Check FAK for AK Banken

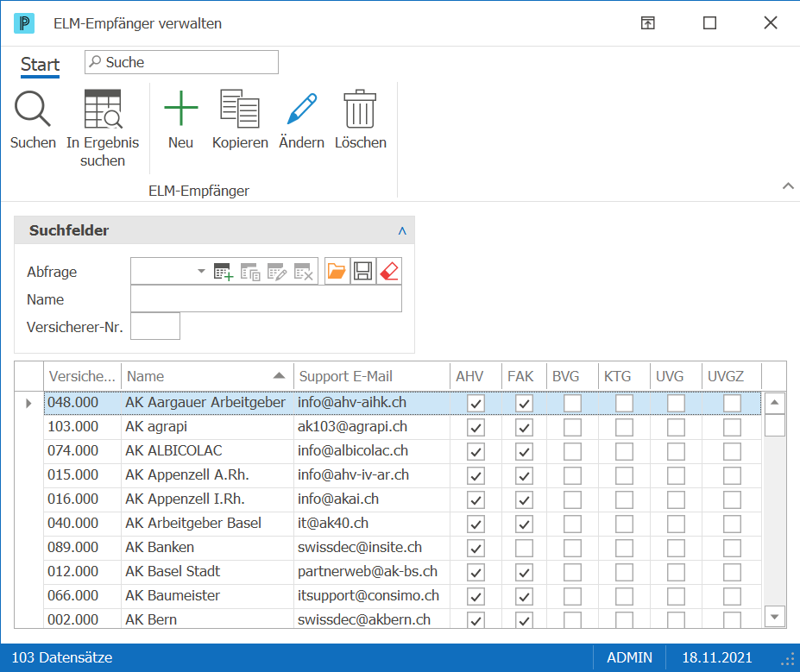coord(524,548)
